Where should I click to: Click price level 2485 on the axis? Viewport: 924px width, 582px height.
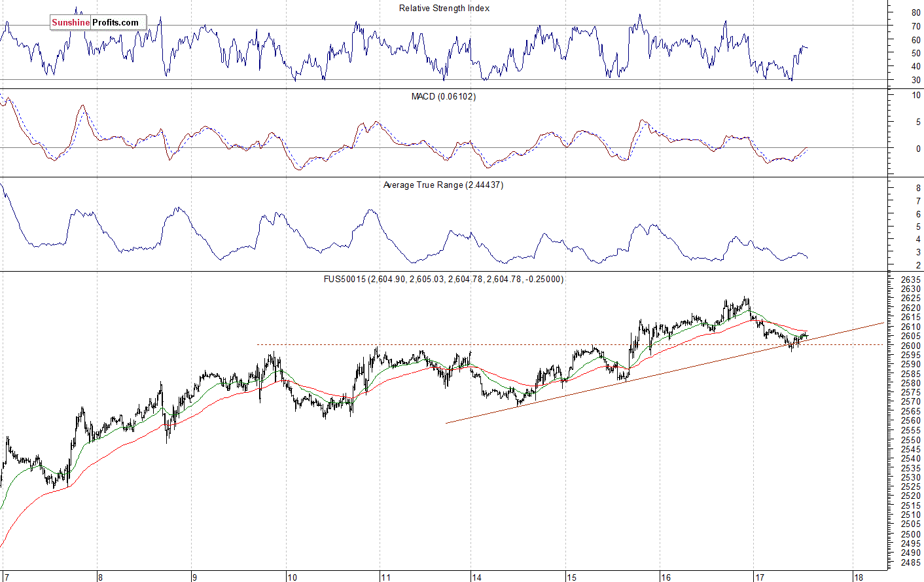click(911, 562)
